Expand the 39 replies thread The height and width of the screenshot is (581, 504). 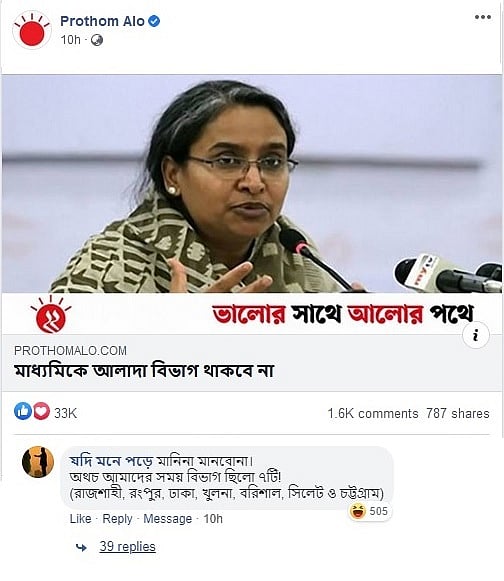pos(127,547)
